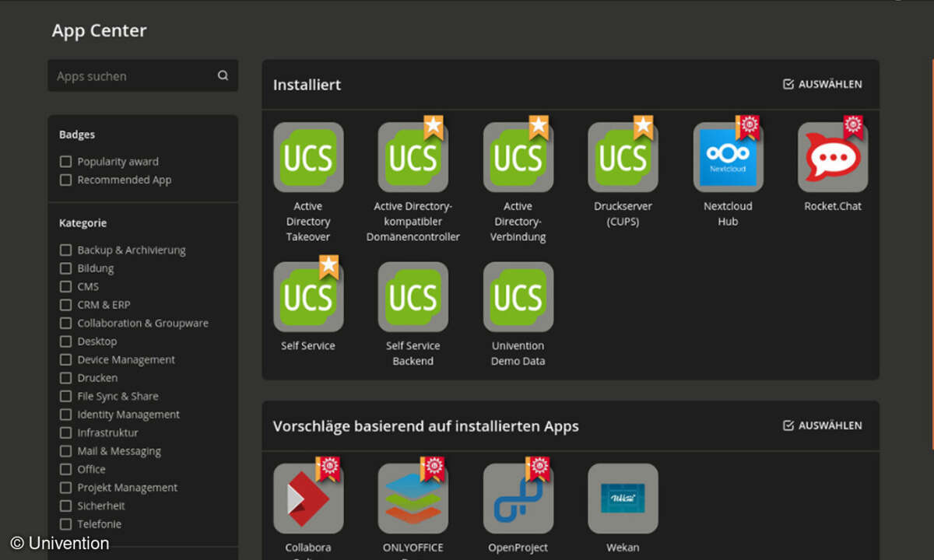Open the Active Directory Takeover app
934x560 pixels.
coord(308,157)
